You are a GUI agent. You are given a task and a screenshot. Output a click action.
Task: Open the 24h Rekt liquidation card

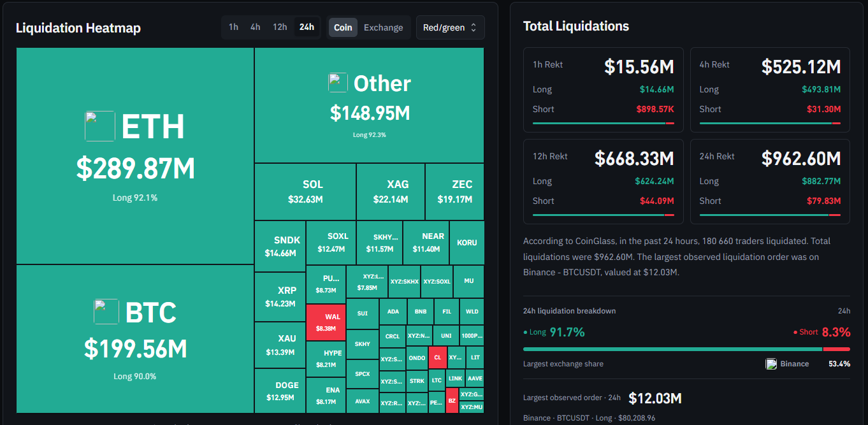point(770,182)
